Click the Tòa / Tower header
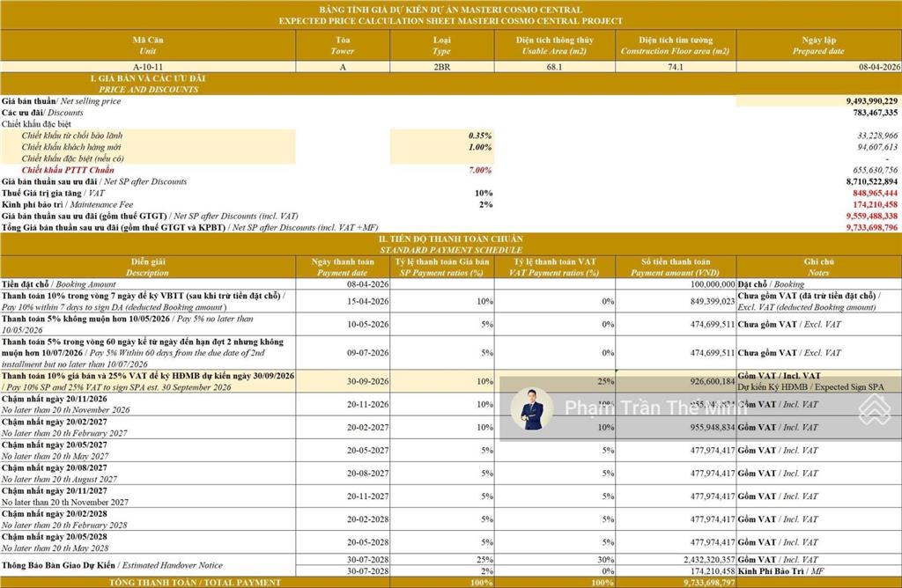902x588 pixels. click(343, 46)
